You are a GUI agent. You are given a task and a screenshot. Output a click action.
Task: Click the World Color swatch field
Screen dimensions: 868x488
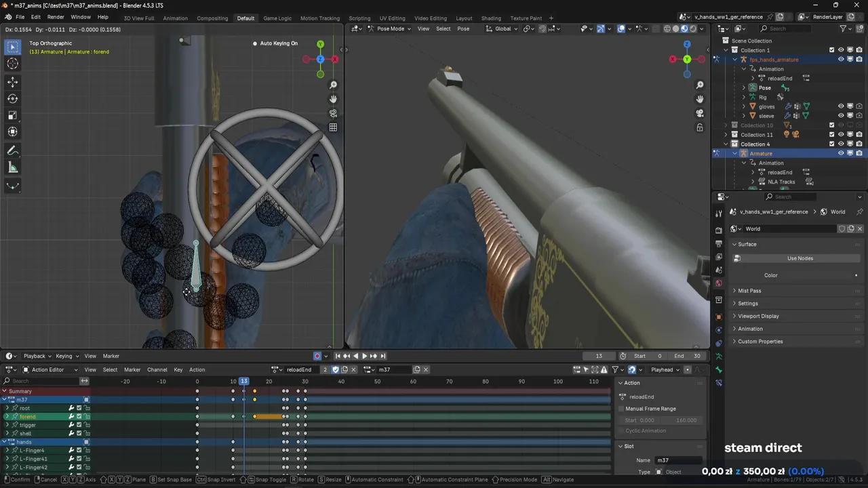pyautogui.click(x=817, y=275)
